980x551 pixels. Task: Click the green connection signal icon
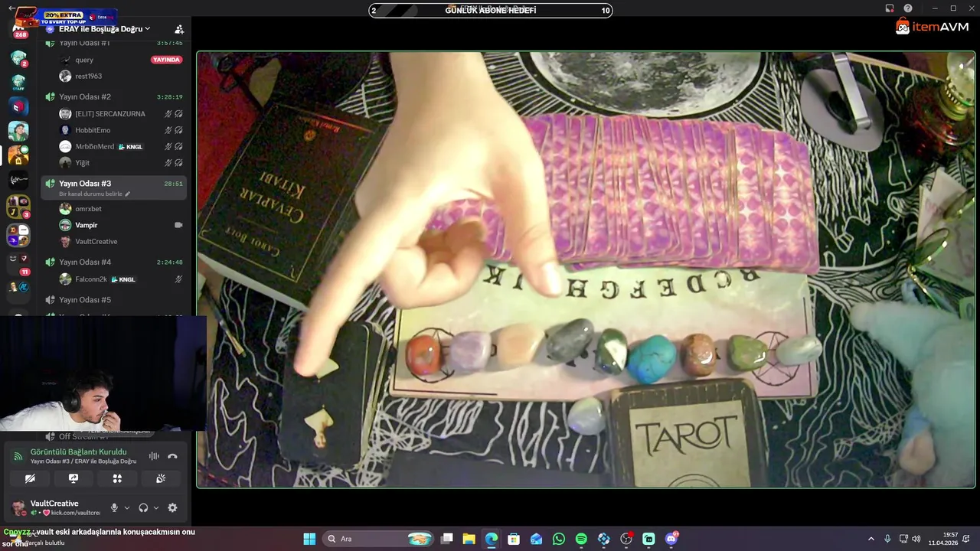pyautogui.click(x=18, y=456)
